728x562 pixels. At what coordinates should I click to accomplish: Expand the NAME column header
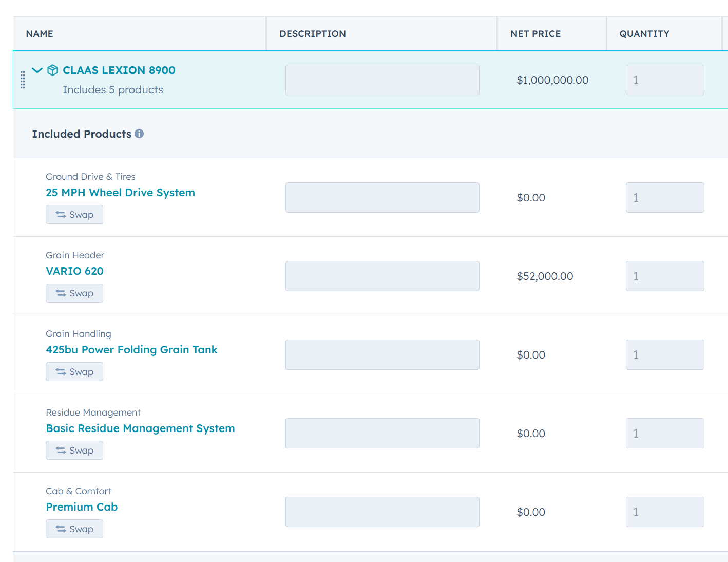pos(40,33)
